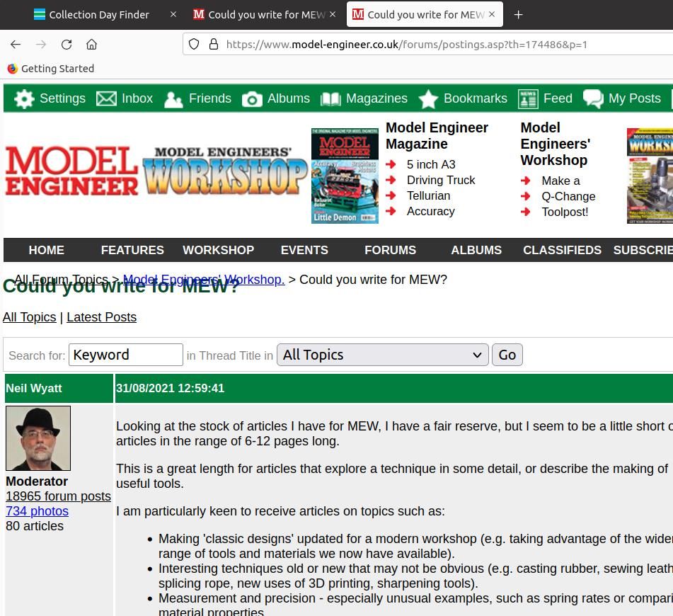Click the Neil Wyatt author name

[x=33, y=388]
